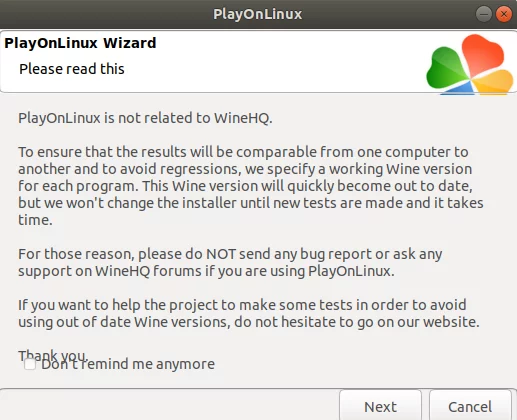Click the PlayOnLinux Wizard heading
The image size is (517, 420).
[80, 43]
